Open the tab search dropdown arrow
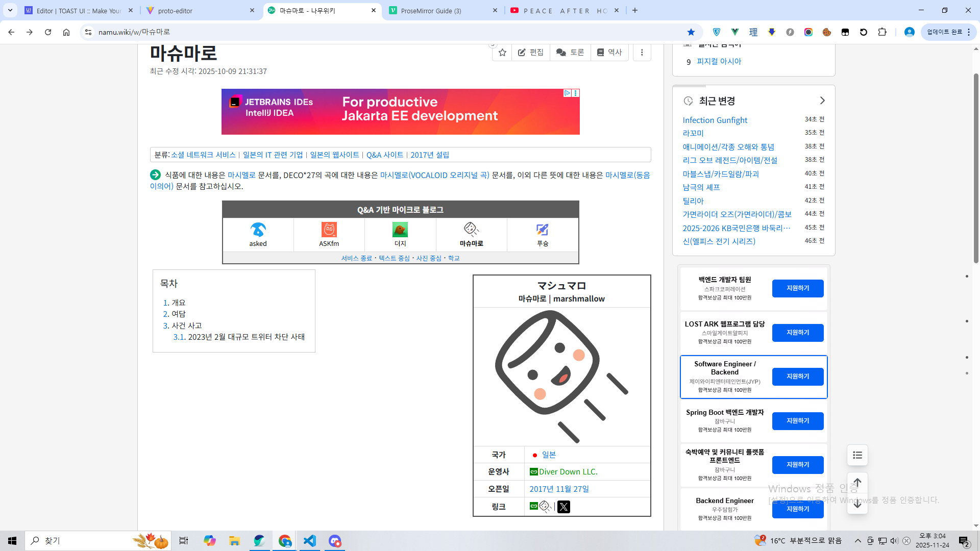The image size is (980, 551). pos(10,10)
